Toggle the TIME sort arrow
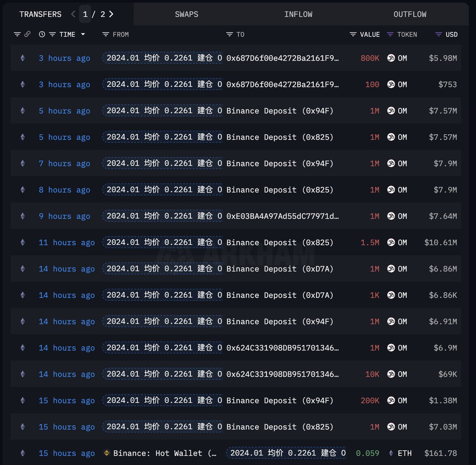Image resolution: width=476 pixels, height=465 pixels. tap(83, 35)
